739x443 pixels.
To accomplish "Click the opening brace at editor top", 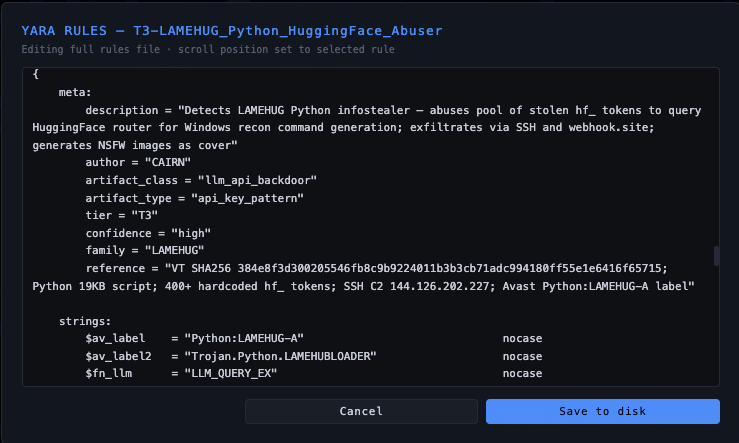I will 35,74.
